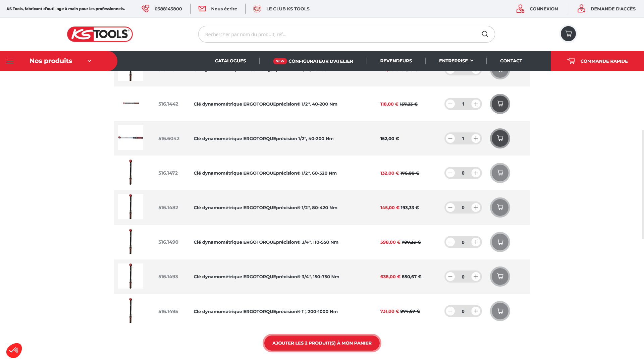Image resolution: width=644 pixels, height=362 pixels.
Task: Increase quantity for 516.6042
Action: (476, 138)
